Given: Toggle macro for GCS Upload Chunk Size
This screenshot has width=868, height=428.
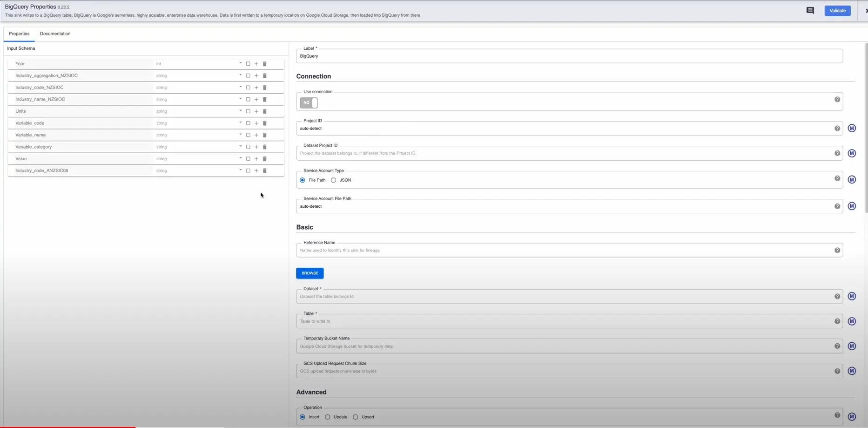Looking at the screenshot, I should tap(852, 371).
